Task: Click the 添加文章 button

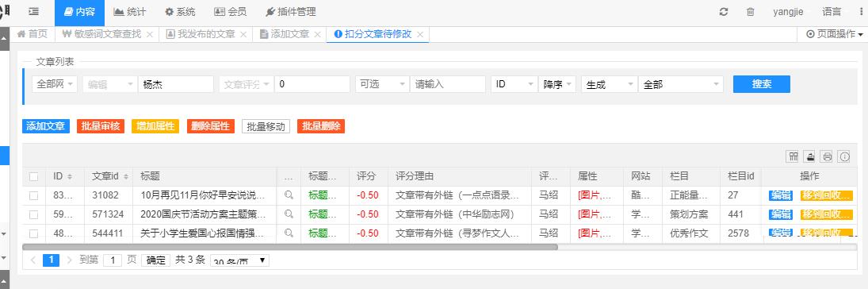Action: (x=46, y=126)
